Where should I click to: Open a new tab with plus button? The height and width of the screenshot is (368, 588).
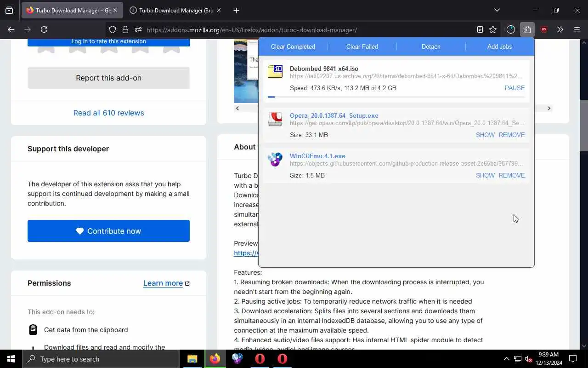click(x=236, y=10)
